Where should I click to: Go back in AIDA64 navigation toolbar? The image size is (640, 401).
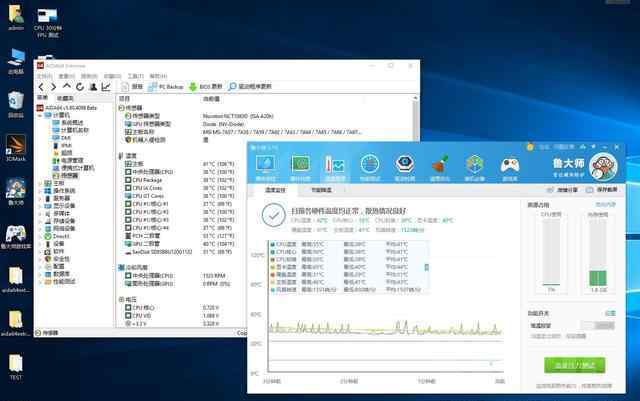(x=41, y=87)
